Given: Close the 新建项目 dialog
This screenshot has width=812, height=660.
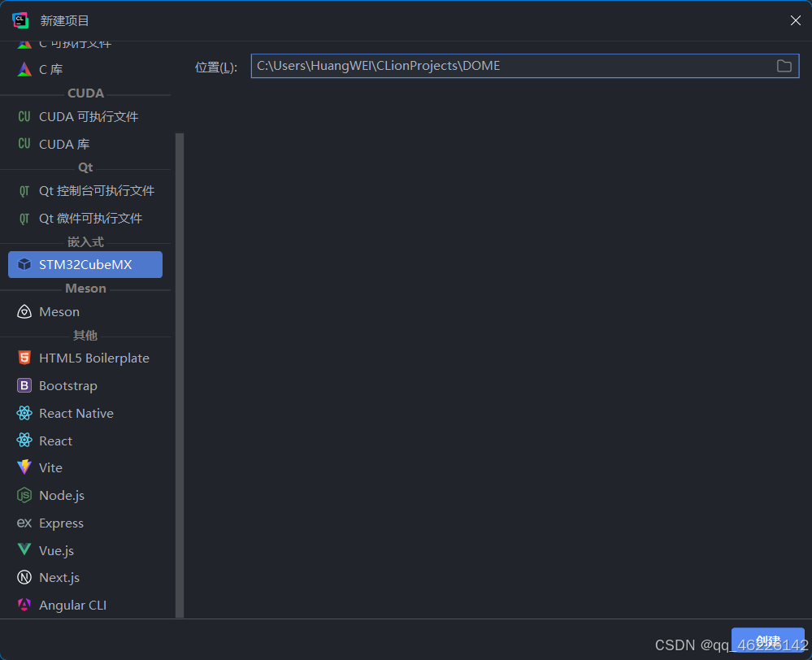Looking at the screenshot, I should coord(796,20).
